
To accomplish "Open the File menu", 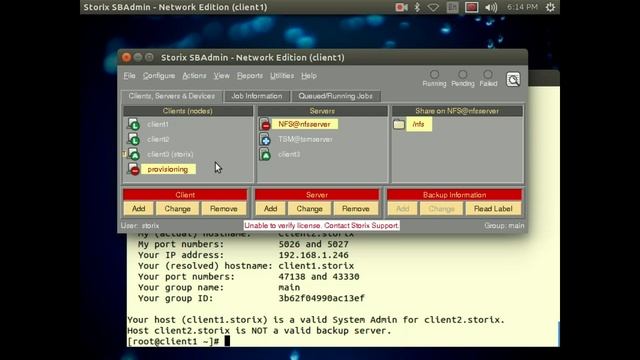I will click(129, 76).
